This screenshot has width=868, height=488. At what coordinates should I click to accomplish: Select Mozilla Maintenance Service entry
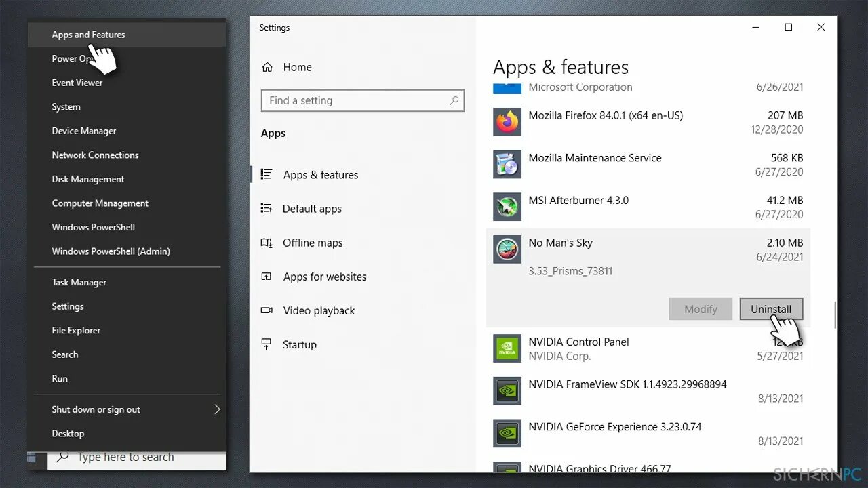[x=648, y=165]
